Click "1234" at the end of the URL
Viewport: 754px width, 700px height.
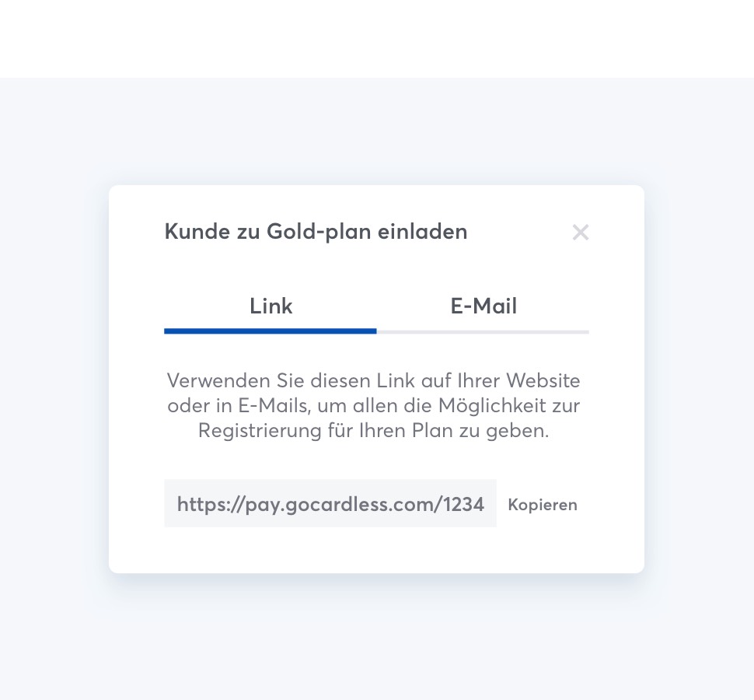(x=464, y=504)
